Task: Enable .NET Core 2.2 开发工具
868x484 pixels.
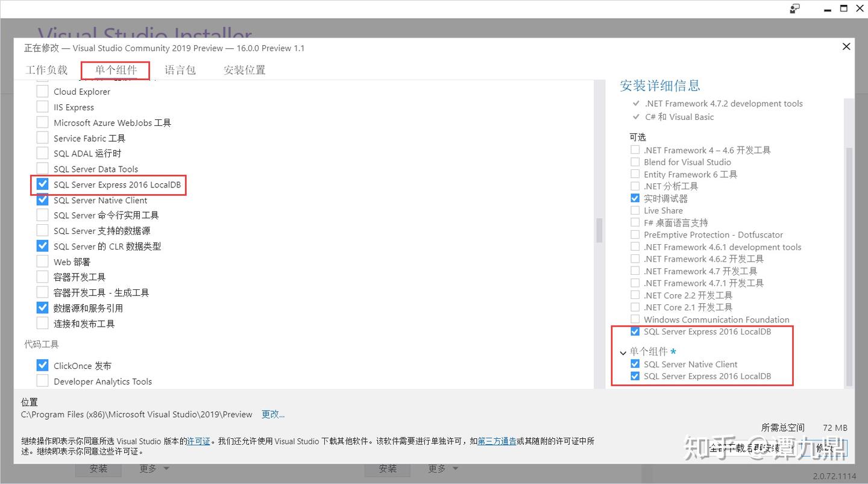Action: point(635,295)
